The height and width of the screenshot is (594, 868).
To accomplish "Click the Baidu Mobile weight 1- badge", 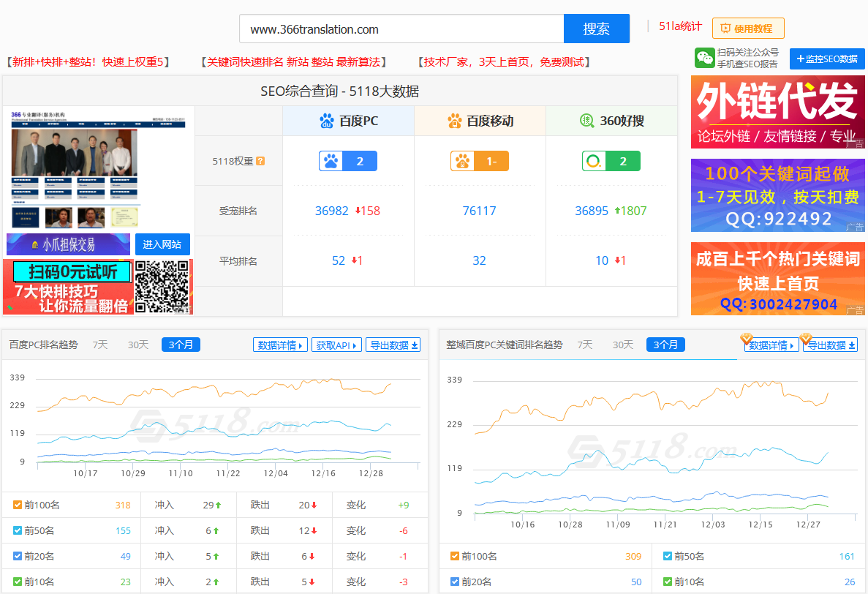I will (480, 161).
